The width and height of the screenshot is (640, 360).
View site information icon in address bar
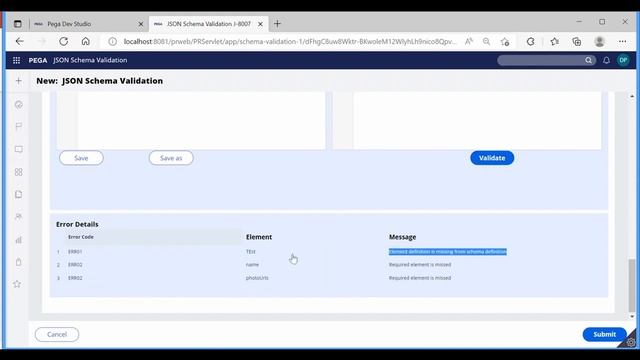coord(112,41)
